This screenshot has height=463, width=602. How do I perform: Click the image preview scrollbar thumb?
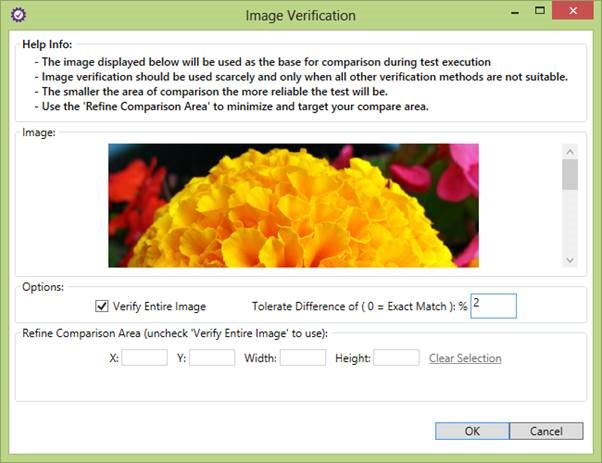pyautogui.click(x=570, y=175)
